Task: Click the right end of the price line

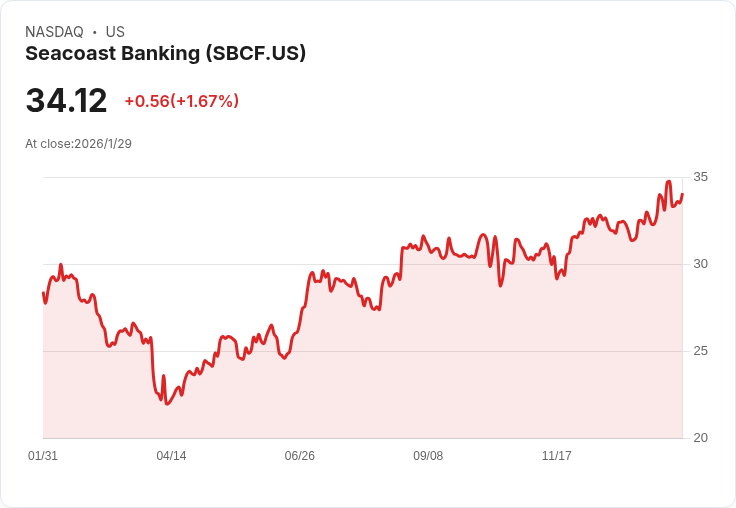Action: [x=682, y=194]
